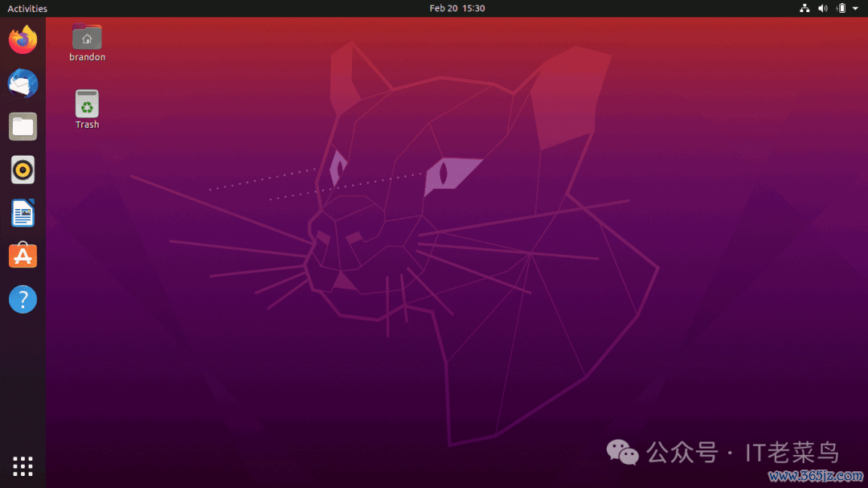Viewport: 868px width, 488px height.
Task: Open Thunderbird Mail in the dock
Action: pos(23,83)
